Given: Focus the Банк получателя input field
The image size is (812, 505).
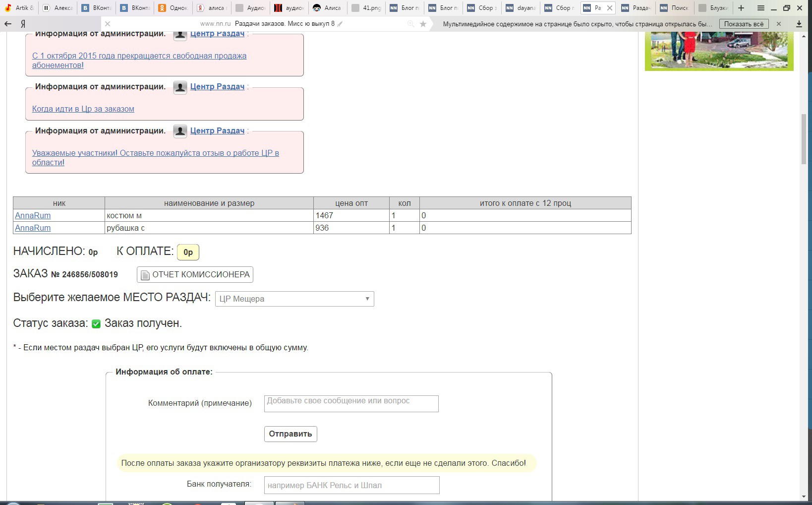Looking at the screenshot, I should (x=351, y=485).
